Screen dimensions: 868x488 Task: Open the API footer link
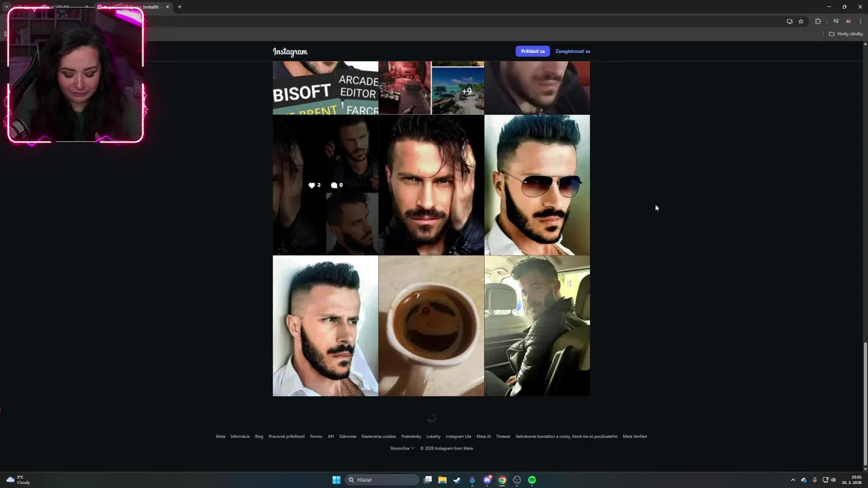pos(331,436)
